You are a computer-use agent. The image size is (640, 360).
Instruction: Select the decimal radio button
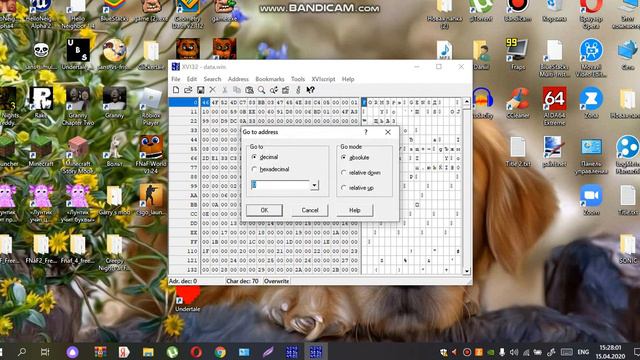(x=255, y=157)
